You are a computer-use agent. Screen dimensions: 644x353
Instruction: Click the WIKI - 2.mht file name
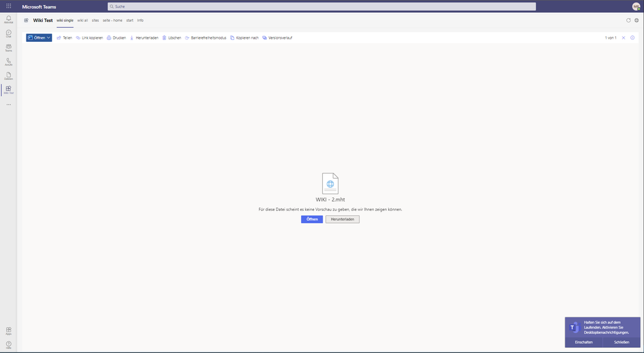330,199
